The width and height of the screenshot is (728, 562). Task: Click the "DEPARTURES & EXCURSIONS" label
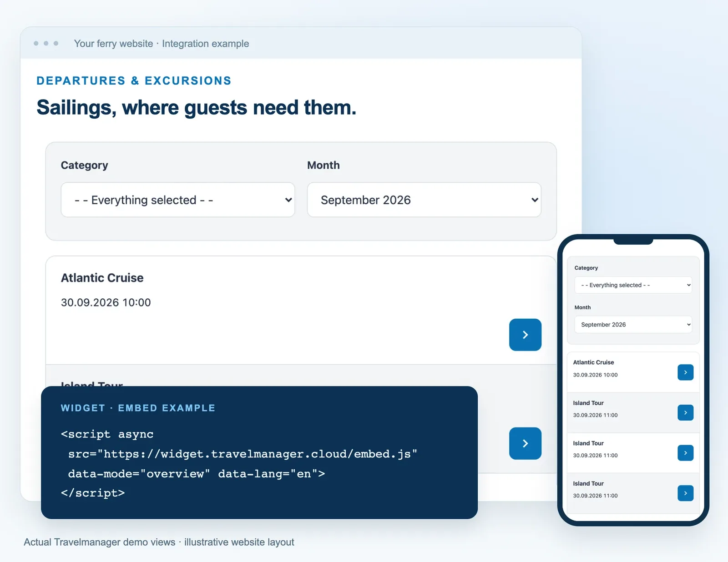pos(134,80)
